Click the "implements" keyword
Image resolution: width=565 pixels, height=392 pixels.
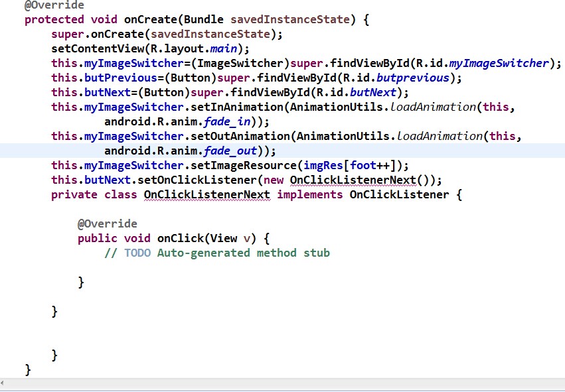[310, 195]
